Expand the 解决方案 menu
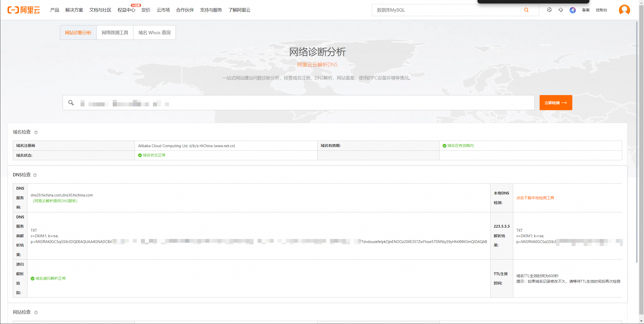 point(74,10)
